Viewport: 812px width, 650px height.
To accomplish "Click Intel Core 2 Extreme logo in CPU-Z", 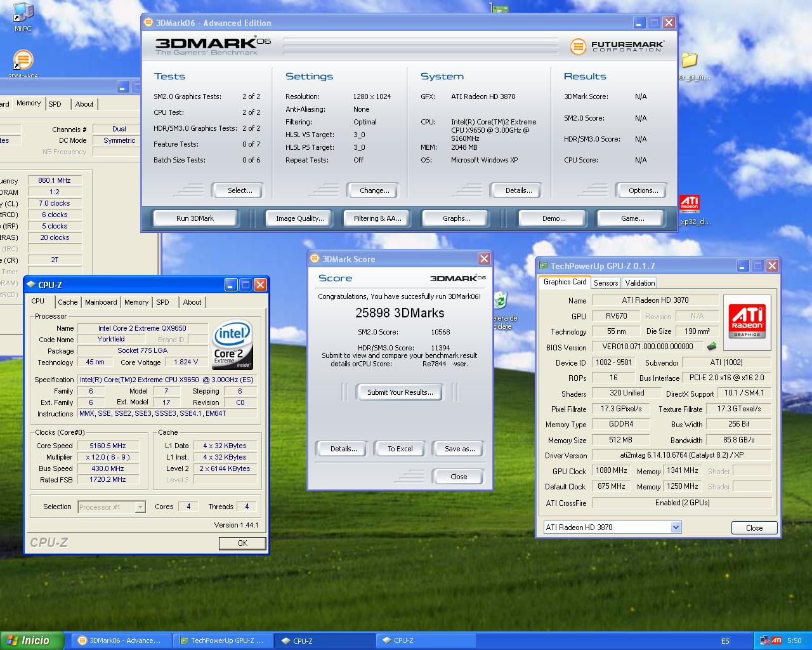I will pos(233,345).
